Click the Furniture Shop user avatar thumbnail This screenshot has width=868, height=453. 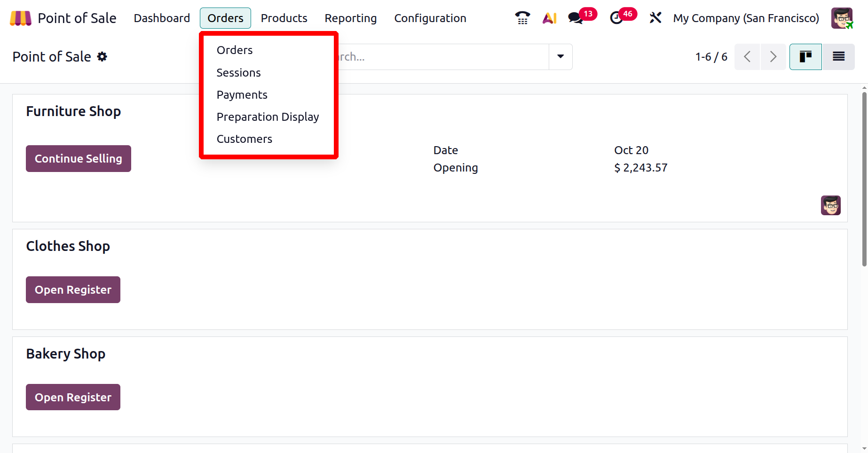[830, 205]
